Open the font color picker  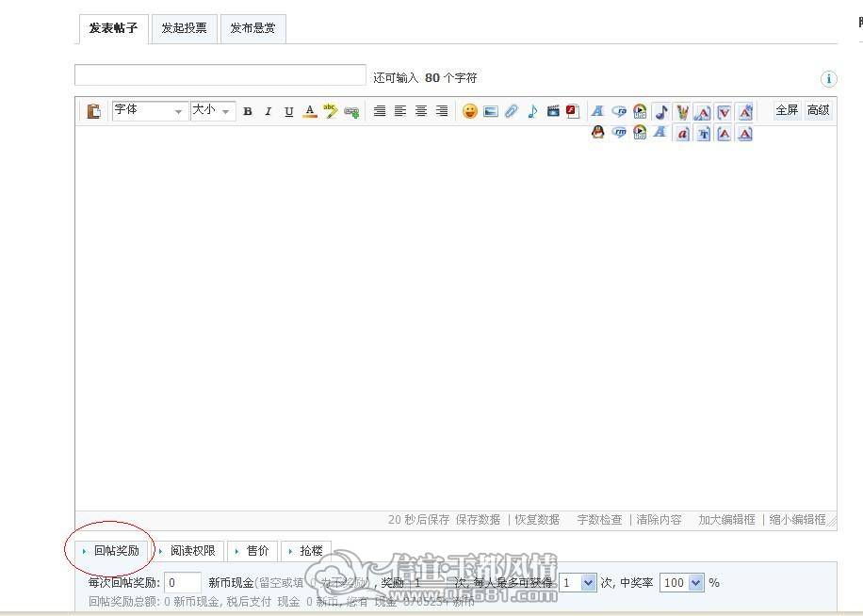(x=310, y=111)
